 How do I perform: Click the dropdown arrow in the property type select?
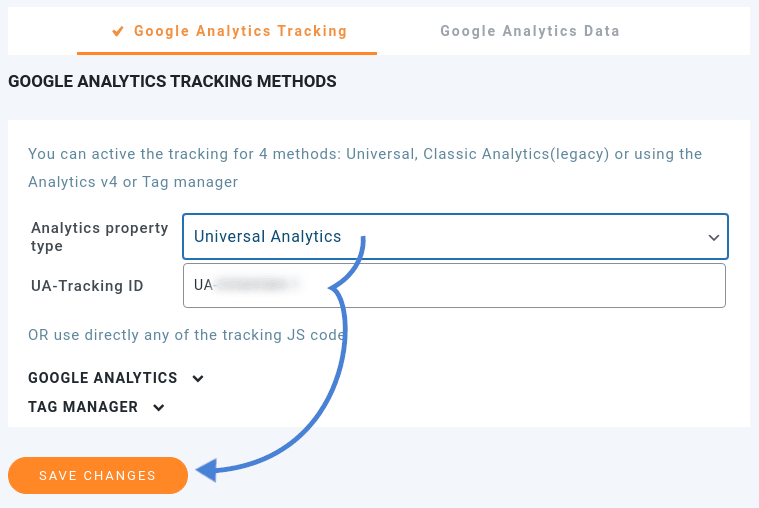coord(714,238)
